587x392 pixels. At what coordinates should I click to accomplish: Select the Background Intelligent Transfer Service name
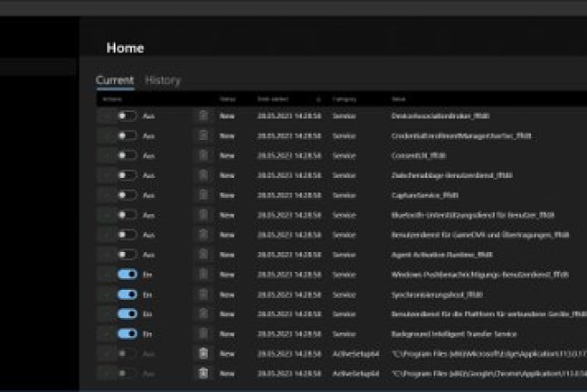click(x=454, y=333)
